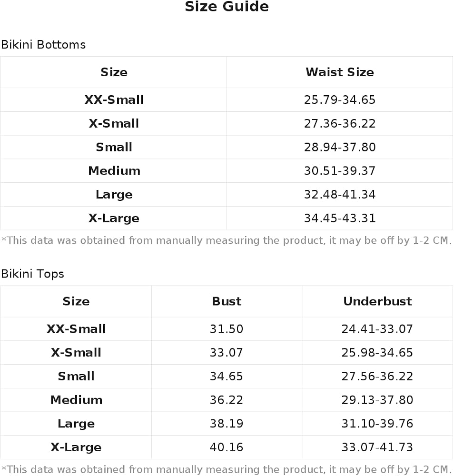This screenshot has width=454, height=476.
Task: Select XX-Small bust value 31.50
Action: pos(227,329)
